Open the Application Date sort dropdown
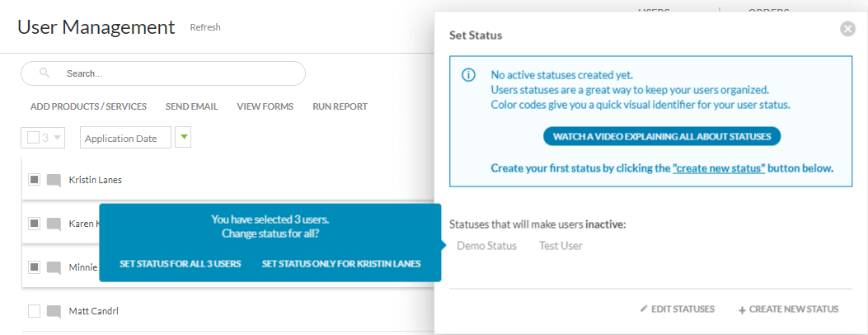This screenshot has height=335, width=868. (x=125, y=138)
